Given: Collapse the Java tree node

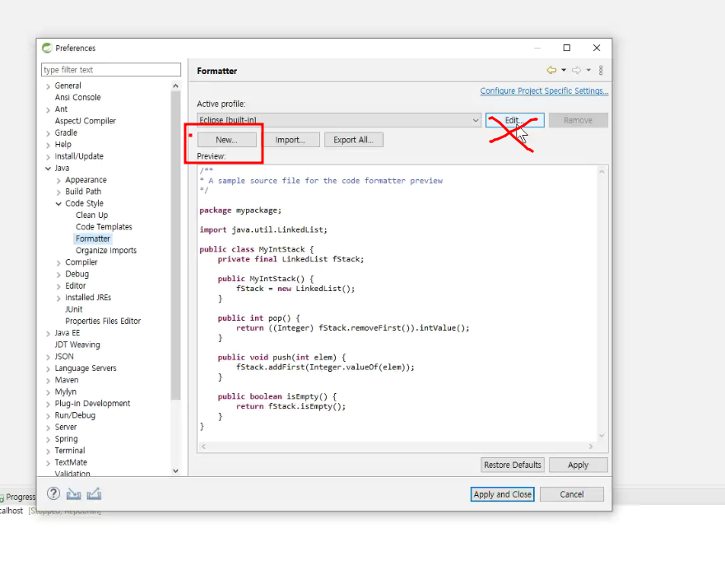Looking at the screenshot, I should point(48,169).
